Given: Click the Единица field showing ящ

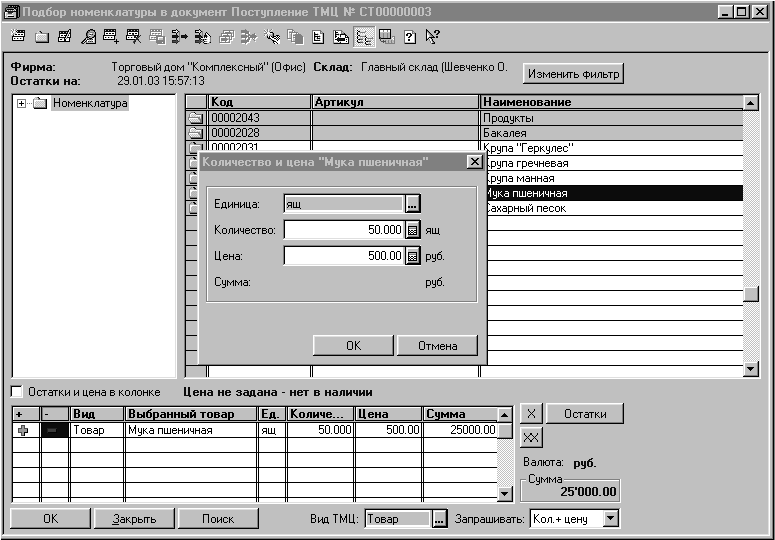Looking at the screenshot, I should point(344,204).
